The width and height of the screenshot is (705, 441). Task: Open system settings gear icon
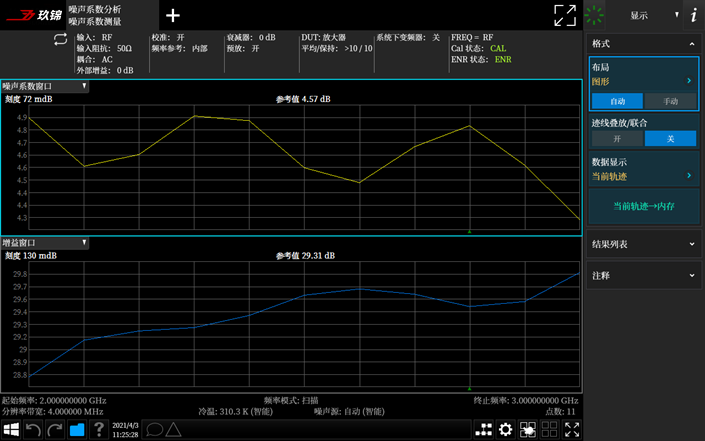click(x=505, y=430)
